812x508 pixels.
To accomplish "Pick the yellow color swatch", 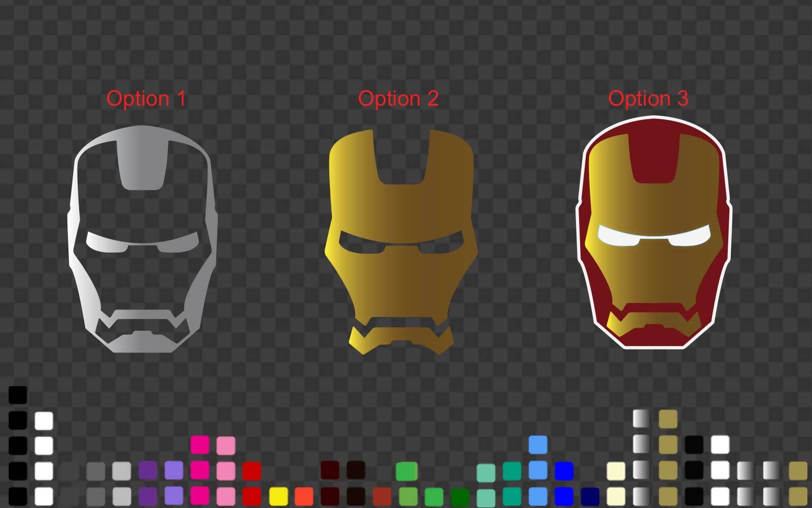I will coord(278,496).
